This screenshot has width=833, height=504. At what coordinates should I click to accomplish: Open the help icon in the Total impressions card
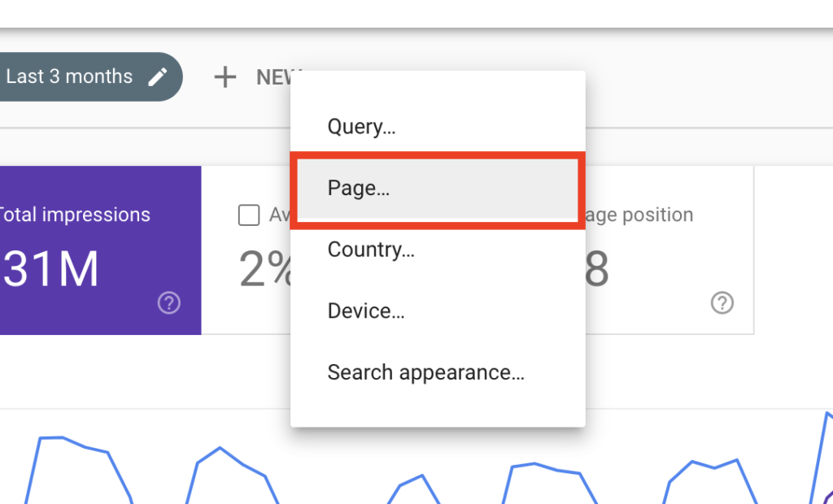tap(169, 302)
